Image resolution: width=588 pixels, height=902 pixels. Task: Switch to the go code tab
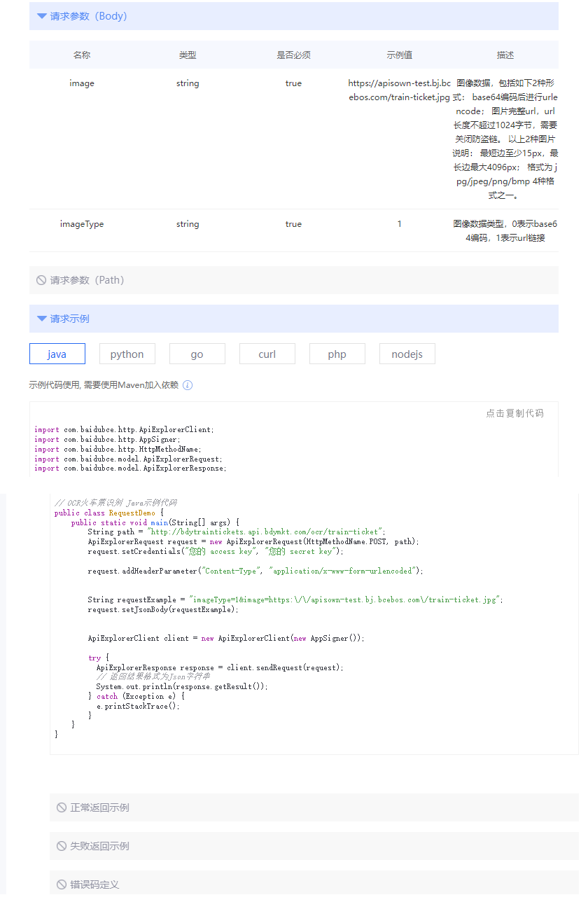click(x=197, y=354)
